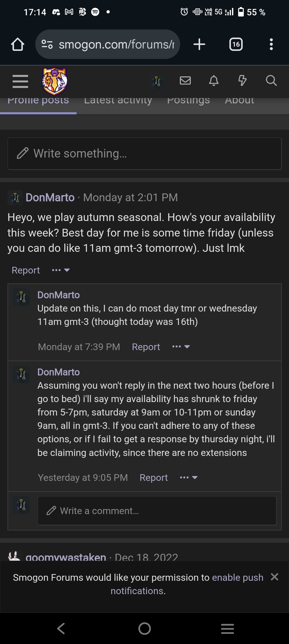289x644 pixels.
Task: Focus the Write a comment field
Action: [x=157, y=511]
